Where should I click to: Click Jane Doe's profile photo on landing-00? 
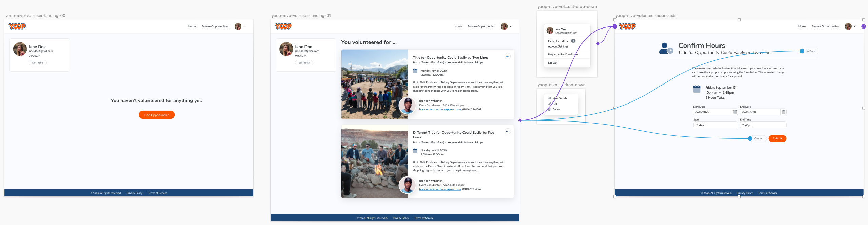point(20,49)
